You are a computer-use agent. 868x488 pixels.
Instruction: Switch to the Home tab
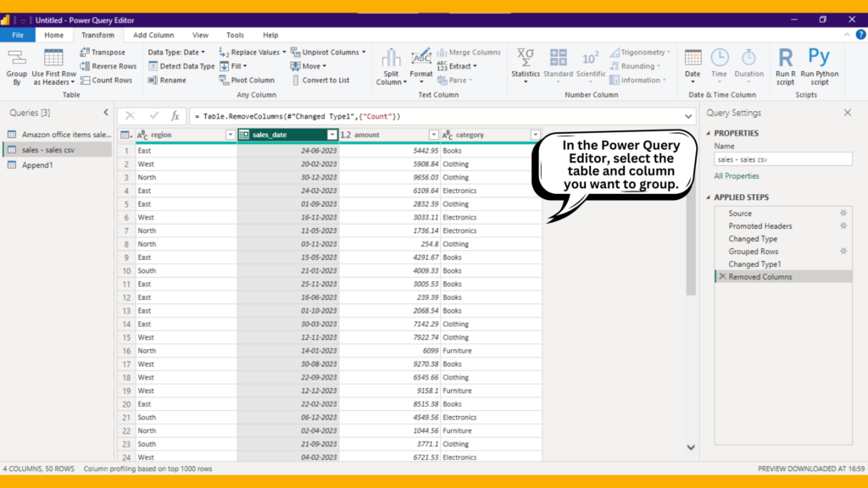(53, 35)
